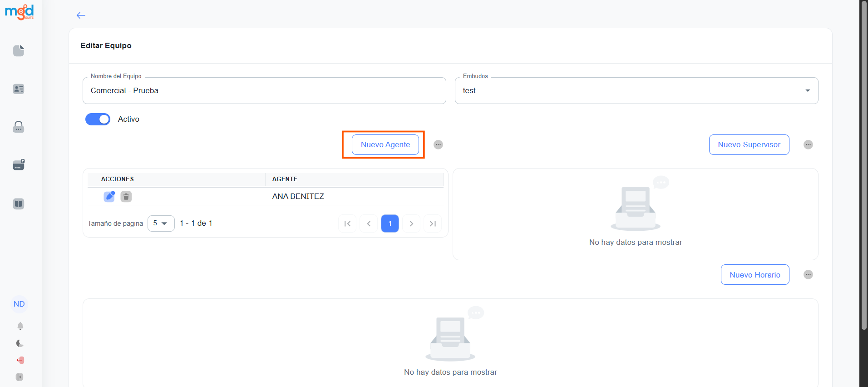The width and height of the screenshot is (868, 387).
Task: Open the notifications bell
Action: click(x=20, y=326)
